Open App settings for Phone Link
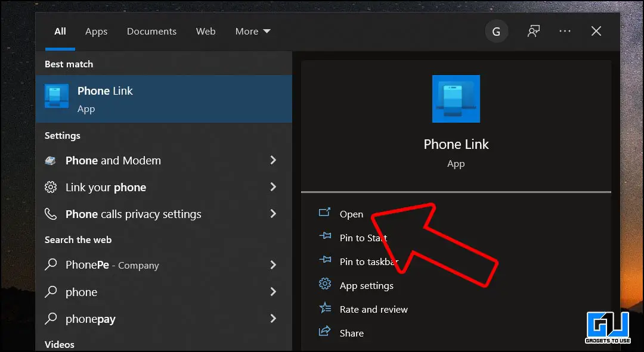The width and height of the screenshot is (644, 352). (366, 285)
